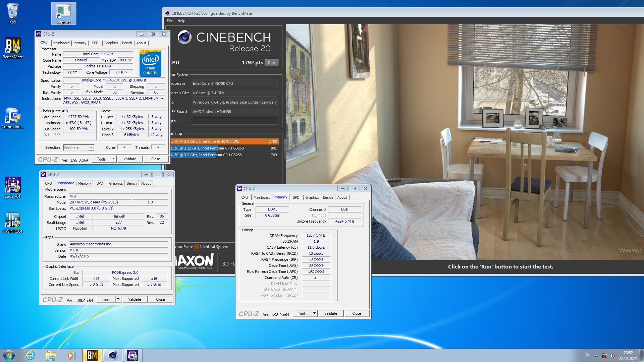Switch to Mainboard tab in top CPU-Z window
Viewport: 644px width, 362px height.
click(x=61, y=43)
